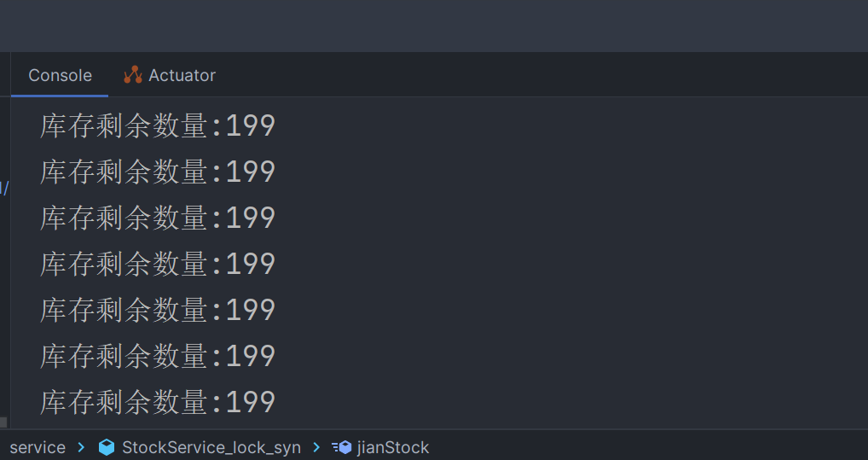Expand the chevron after StockService_lock_syn breadcrumb
The width and height of the screenshot is (868, 460).
pos(316,447)
